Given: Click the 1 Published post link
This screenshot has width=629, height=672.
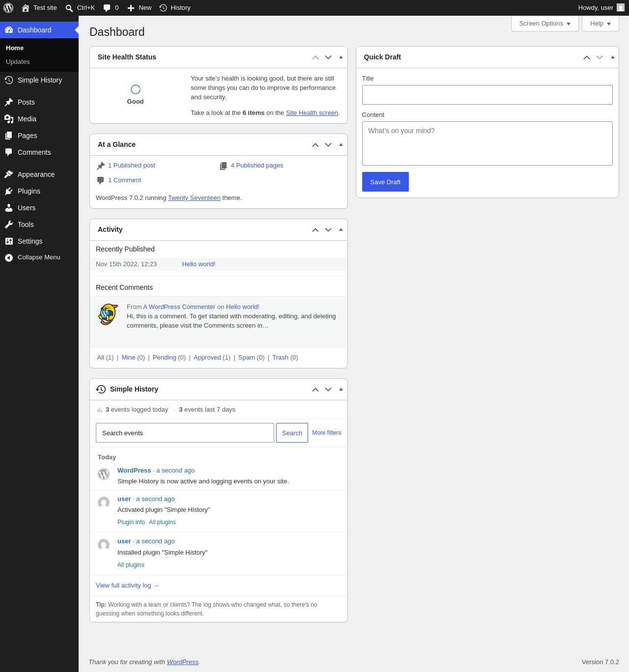Looking at the screenshot, I should tap(132, 166).
